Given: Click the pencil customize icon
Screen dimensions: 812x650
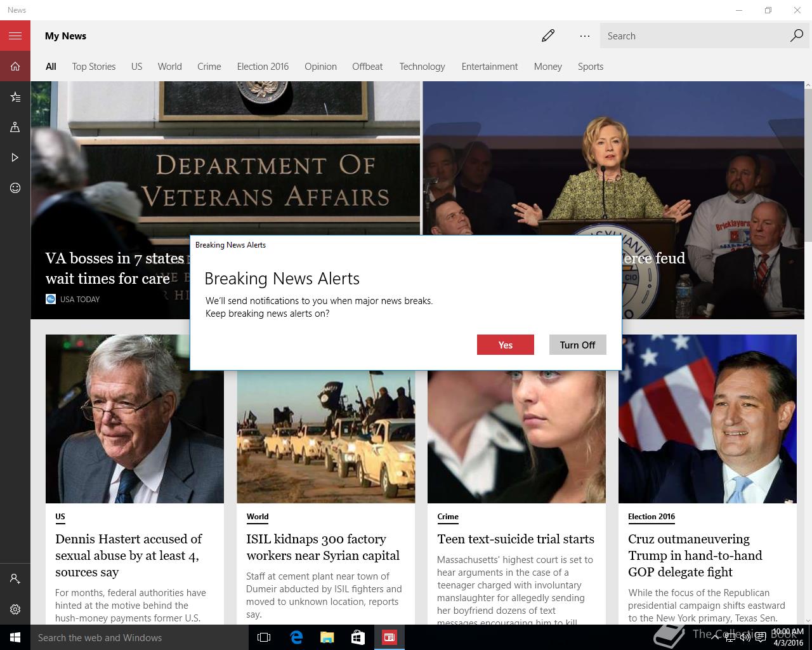Looking at the screenshot, I should [548, 36].
